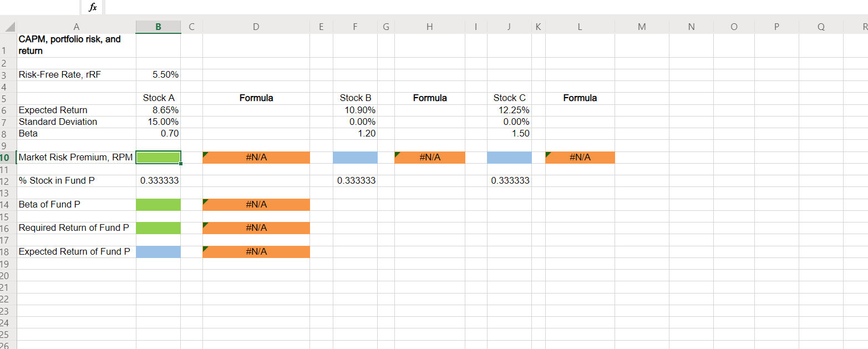Select the green cell beside Required Return of Fund P
This screenshot has height=349, width=868.
click(158, 227)
